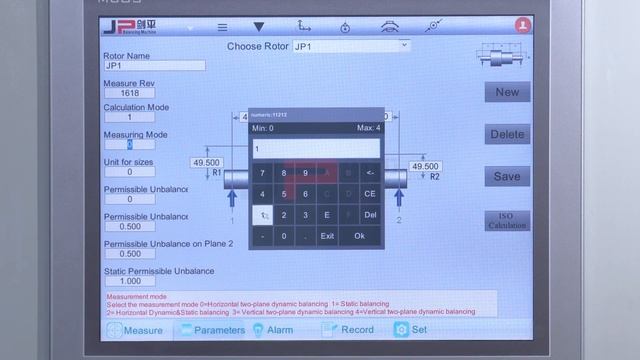The height and width of the screenshot is (360, 640).
Task: Tap the 9 key on the numeric keypad
Action: point(305,173)
